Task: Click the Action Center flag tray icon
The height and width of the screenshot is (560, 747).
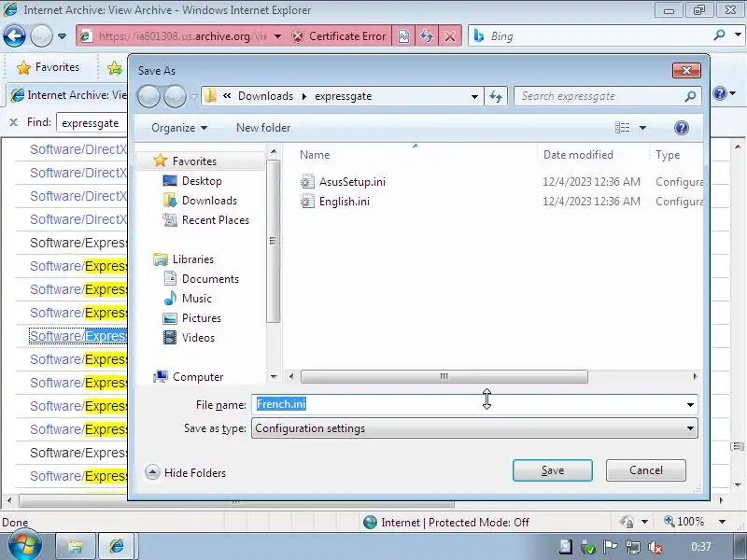Action: click(x=610, y=547)
